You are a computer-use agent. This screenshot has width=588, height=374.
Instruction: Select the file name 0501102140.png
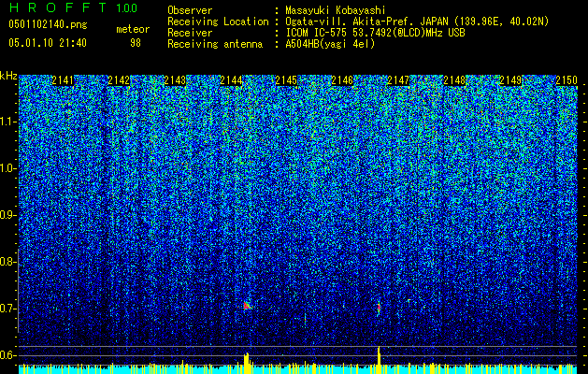click(x=48, y=24)
